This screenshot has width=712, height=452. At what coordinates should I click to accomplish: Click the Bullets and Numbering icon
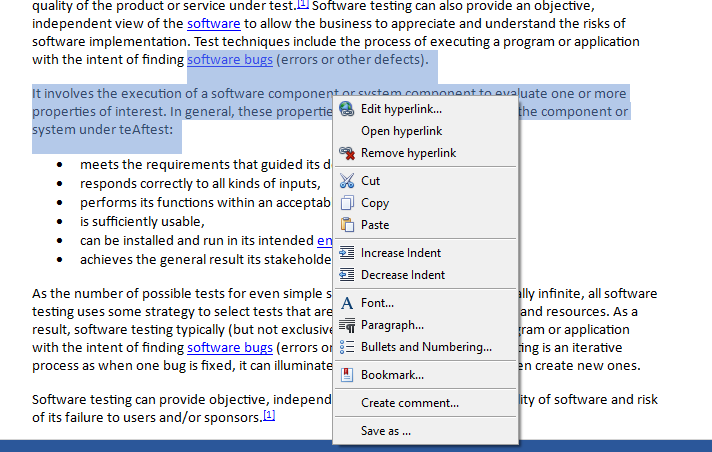tap(347, 347)
